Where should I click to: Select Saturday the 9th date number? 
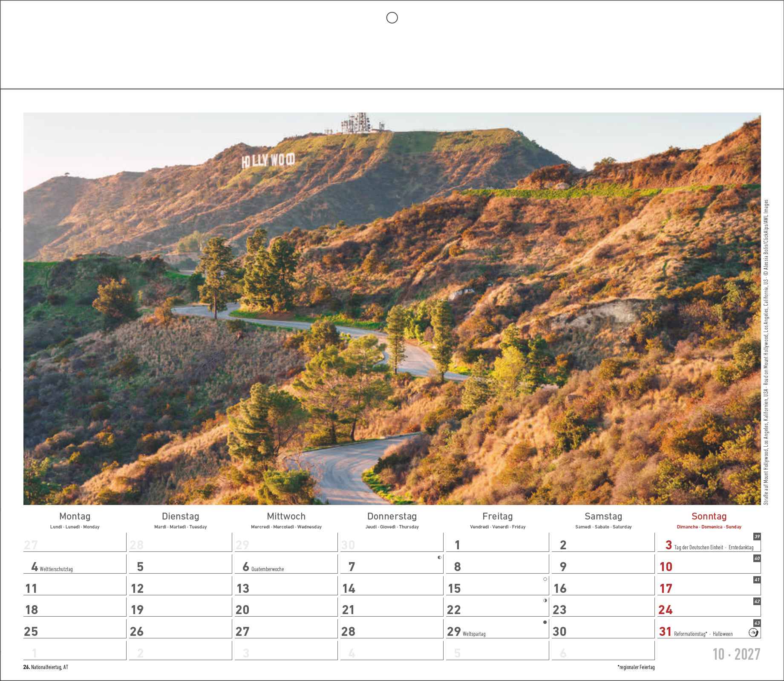click(x=563, y=567)
